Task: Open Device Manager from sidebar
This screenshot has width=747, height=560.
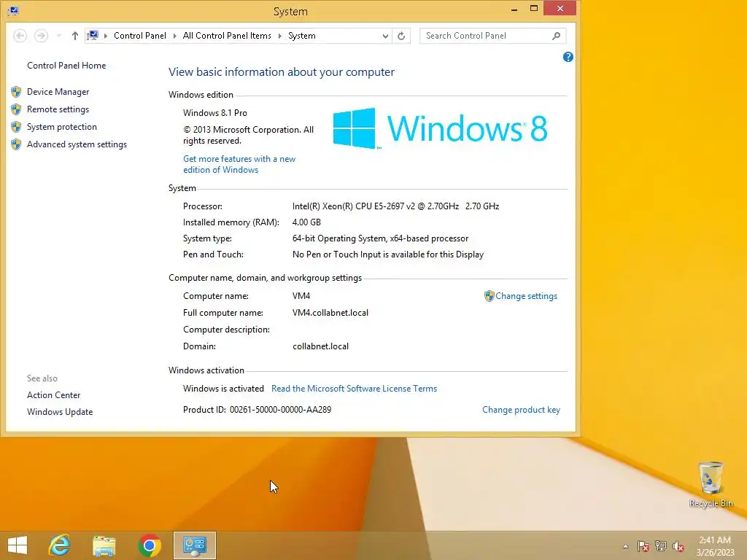Action: [58, 91]
